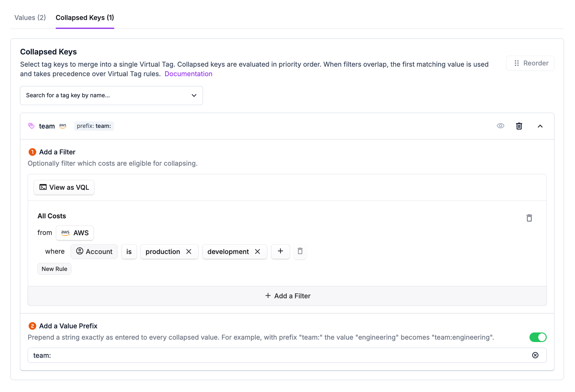Click the Reorder drag-handle icon
Viewport: 575px width, 392px height.
click(x=516, y=63)
